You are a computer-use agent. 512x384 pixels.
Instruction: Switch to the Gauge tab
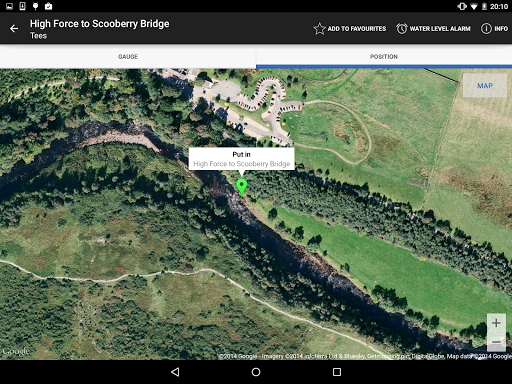[128, 56]
